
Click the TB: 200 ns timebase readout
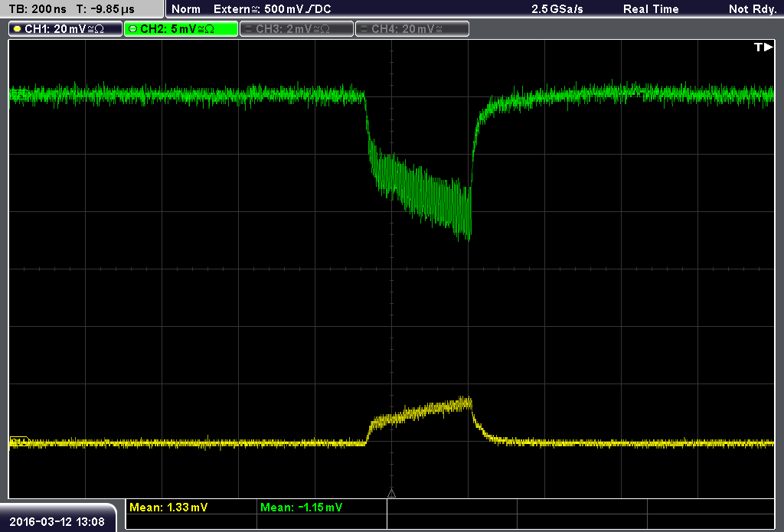click(x=38, y=9)
